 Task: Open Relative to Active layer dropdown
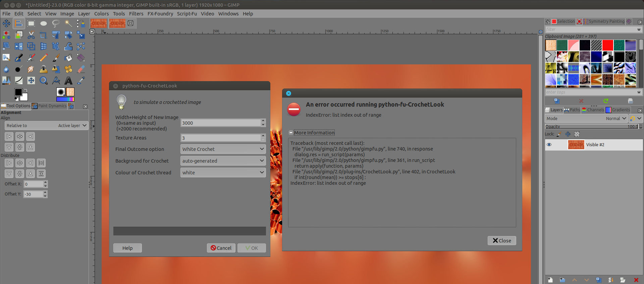pyautogui.click(x=47, y=126)
